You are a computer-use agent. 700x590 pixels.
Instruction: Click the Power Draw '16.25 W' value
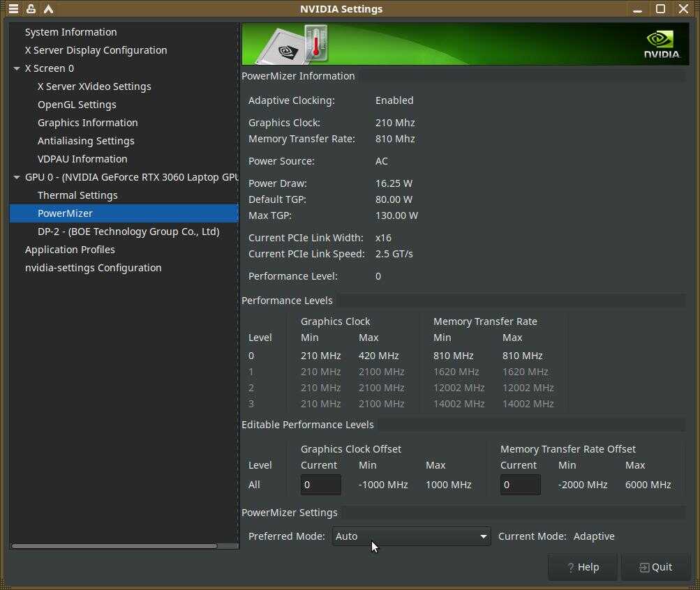[x=394, y=183]
